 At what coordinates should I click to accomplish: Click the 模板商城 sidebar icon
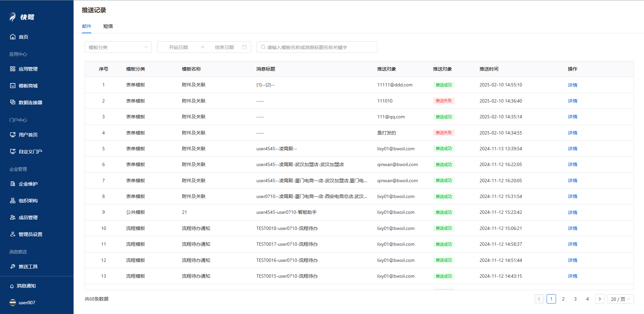pyautogui.click(x=13, y=86)
